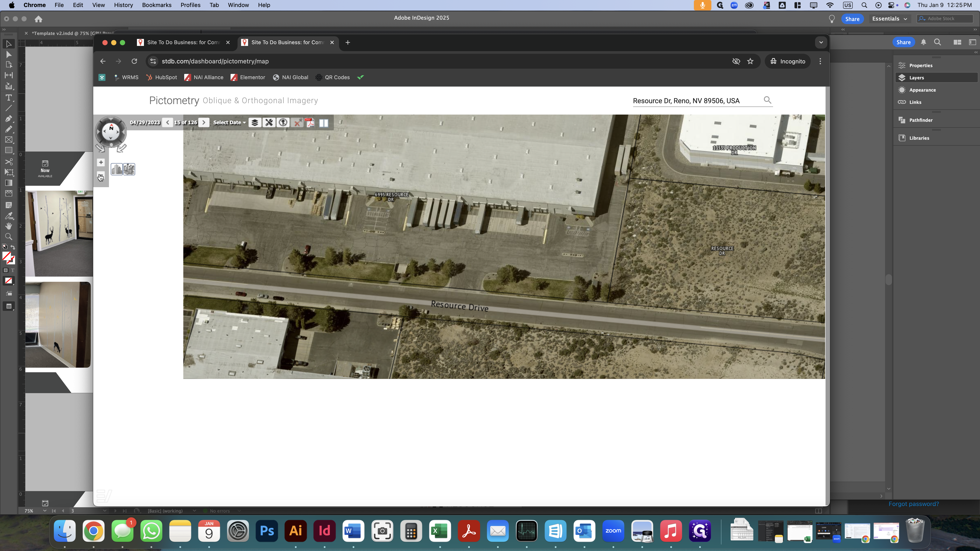Select the Gradient Swatch tool in InDesign

[8, 183]
